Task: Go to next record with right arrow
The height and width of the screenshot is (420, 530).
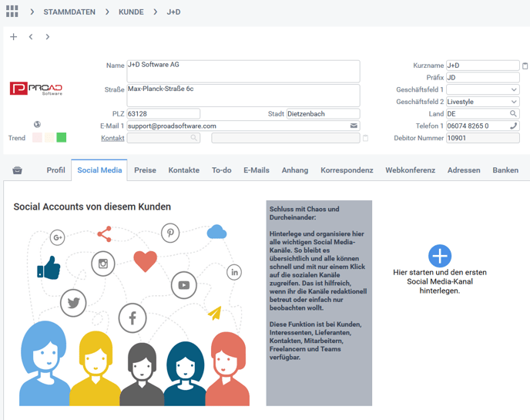Action: tap(48, 37)
